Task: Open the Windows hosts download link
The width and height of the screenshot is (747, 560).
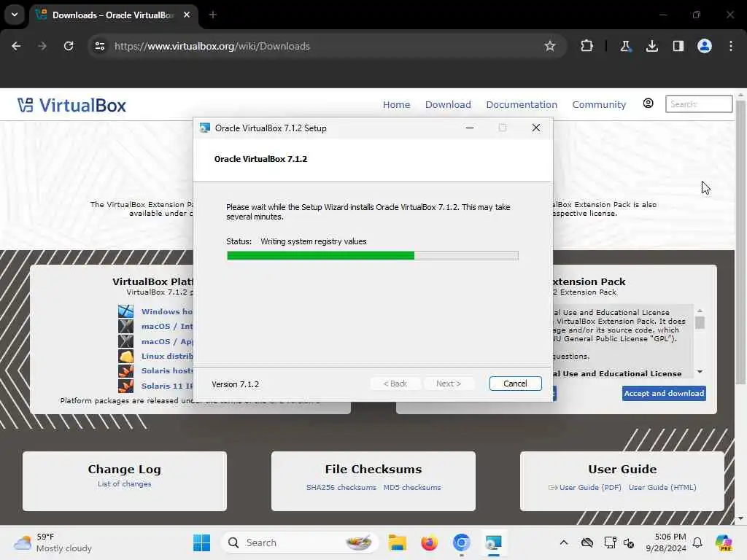Action: (167, 311)
